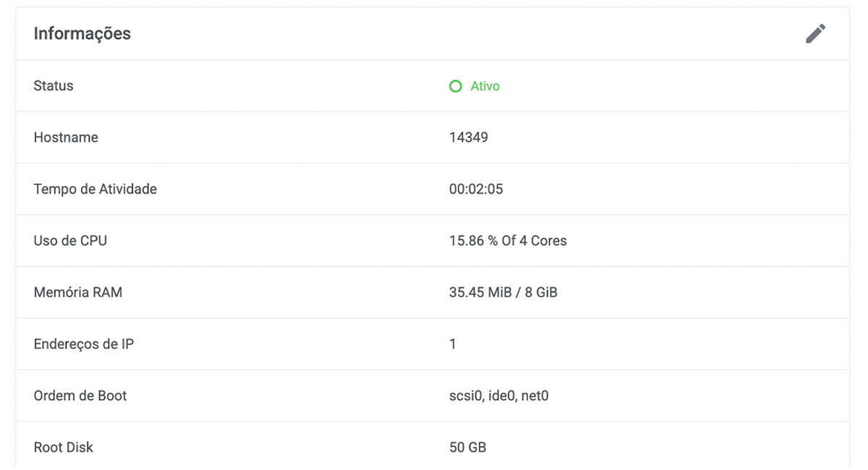Click the 50 GB root disk value

click(467, 448)
